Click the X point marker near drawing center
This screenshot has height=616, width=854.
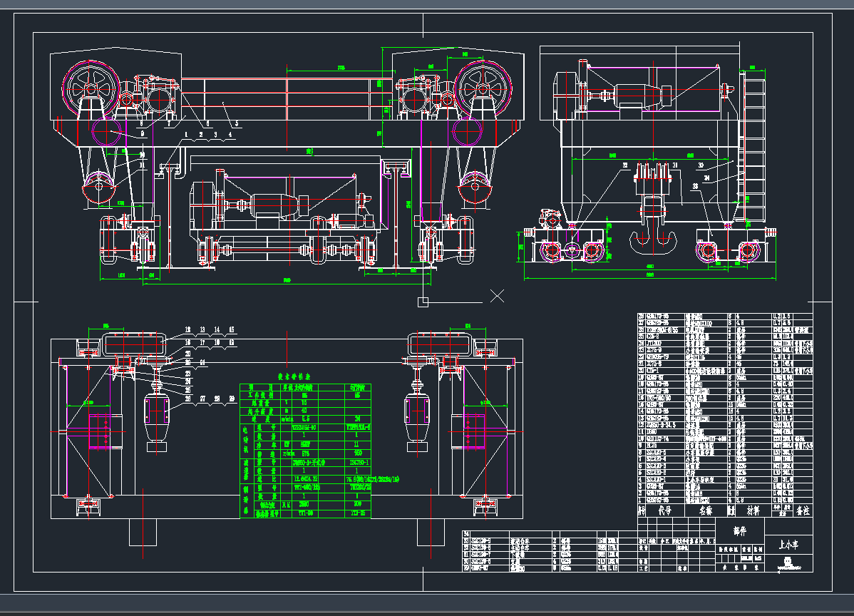498,295
